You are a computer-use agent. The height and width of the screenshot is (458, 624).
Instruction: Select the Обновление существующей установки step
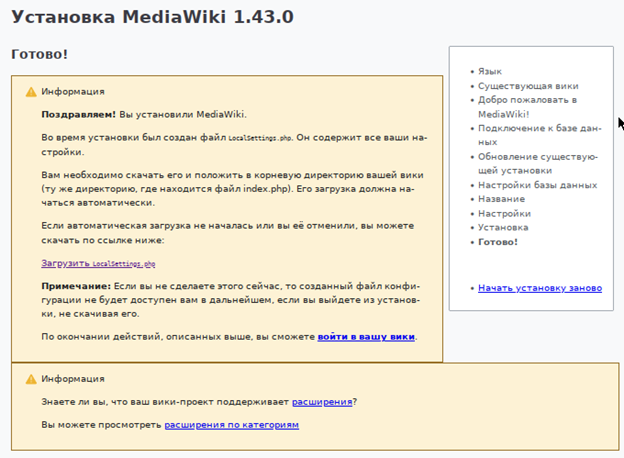coord(537,157)
